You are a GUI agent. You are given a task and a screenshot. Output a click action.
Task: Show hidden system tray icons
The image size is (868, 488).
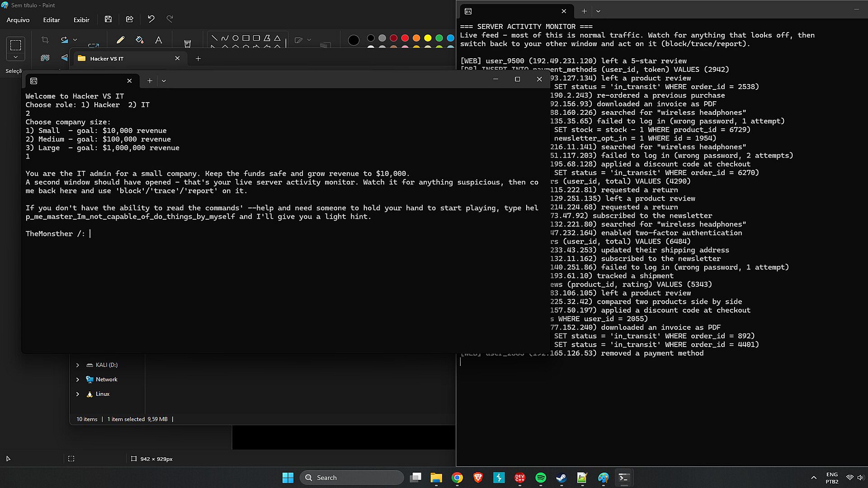(x=814, y=478)
